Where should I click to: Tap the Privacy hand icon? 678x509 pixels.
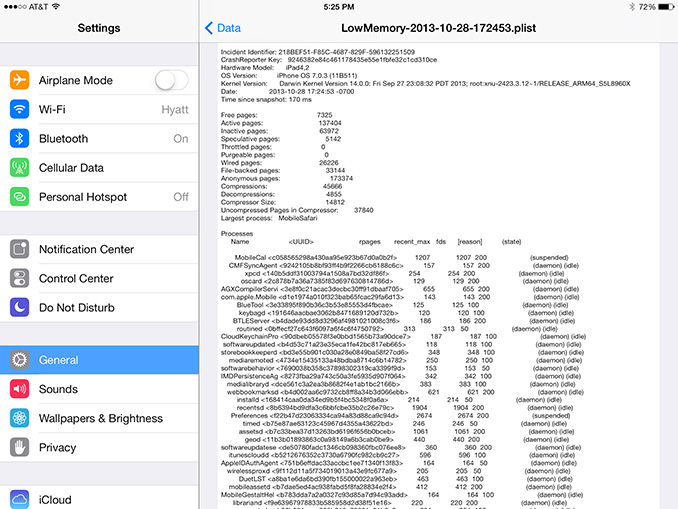pyautogui.click(x=19, y=447)
